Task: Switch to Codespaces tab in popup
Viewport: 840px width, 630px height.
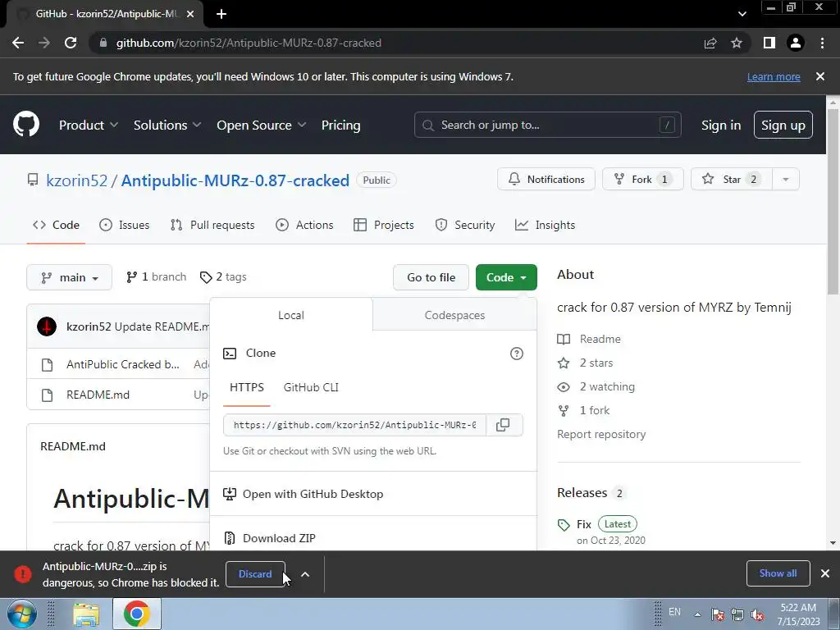Action: point(454,316)
